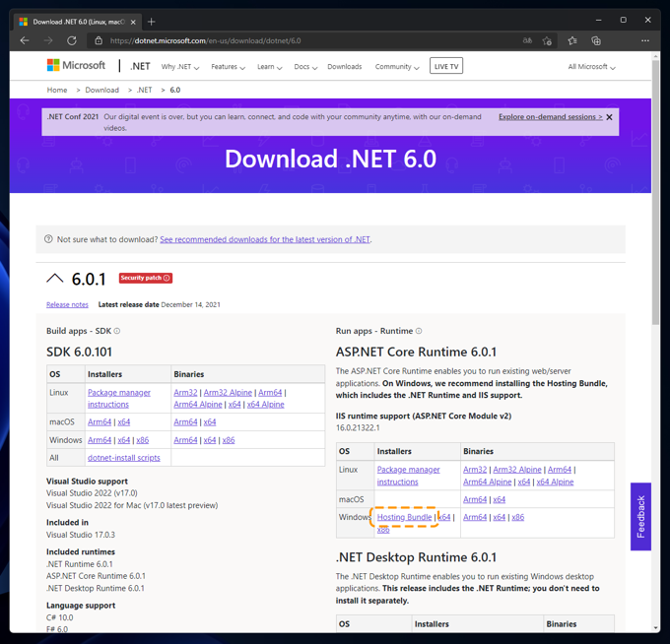Open the browser Settings and more menu
The image size is (670, 644).
644,40
